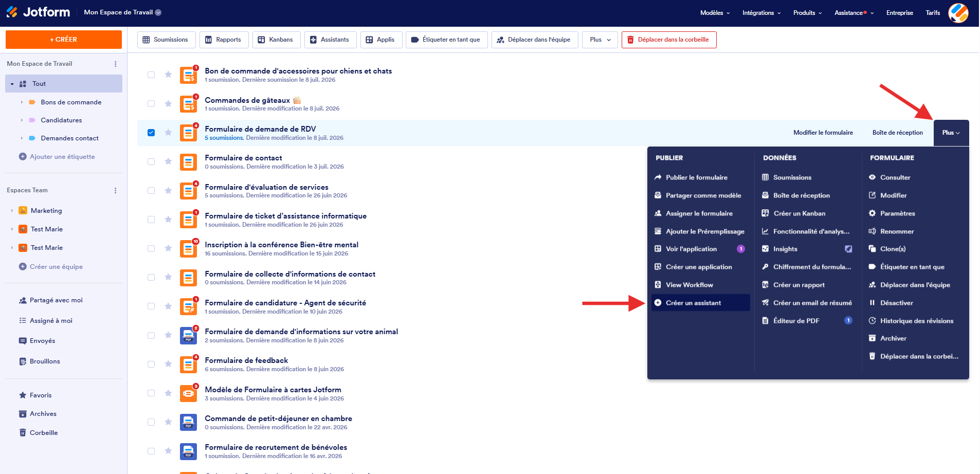Click the Commande de petit-déjeuner PDF form icon
Screen dimensions: 980x474
coord(189,422)
